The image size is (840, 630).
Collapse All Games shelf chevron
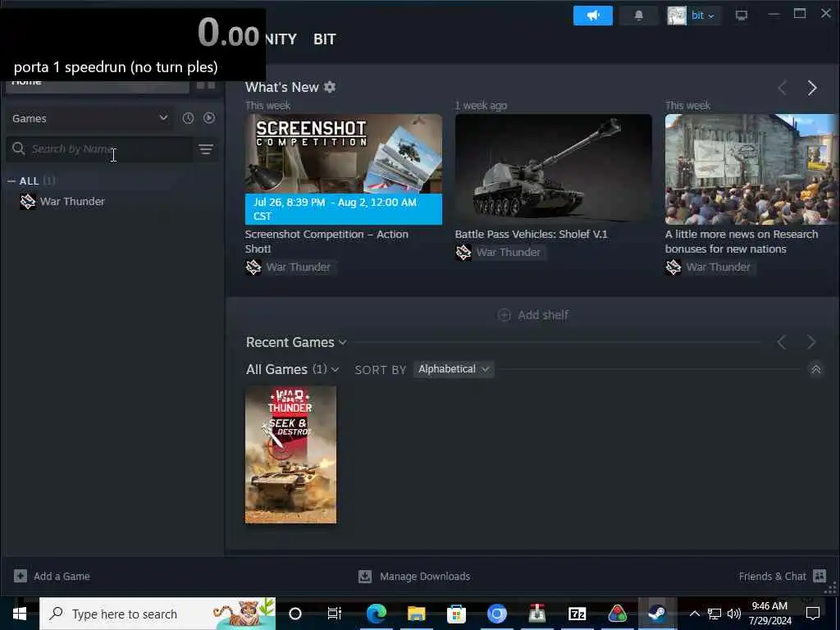[x=816, y=369]
